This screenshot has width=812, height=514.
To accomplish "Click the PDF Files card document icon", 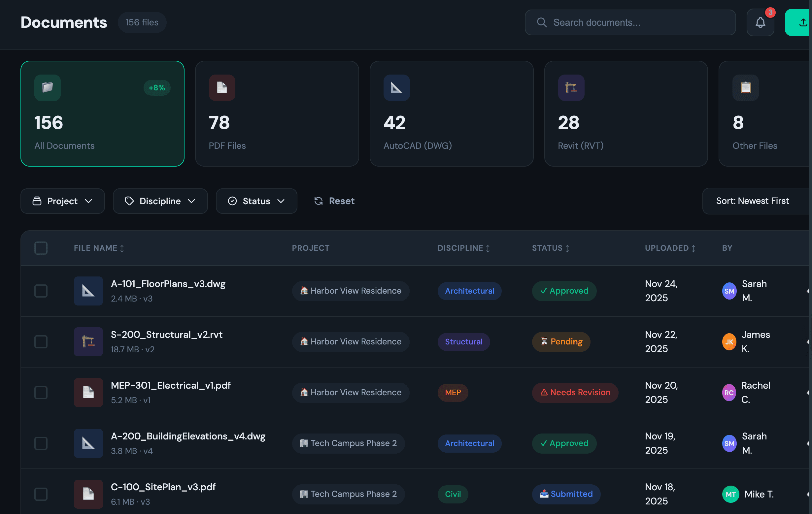I will [x=222, y=88].
